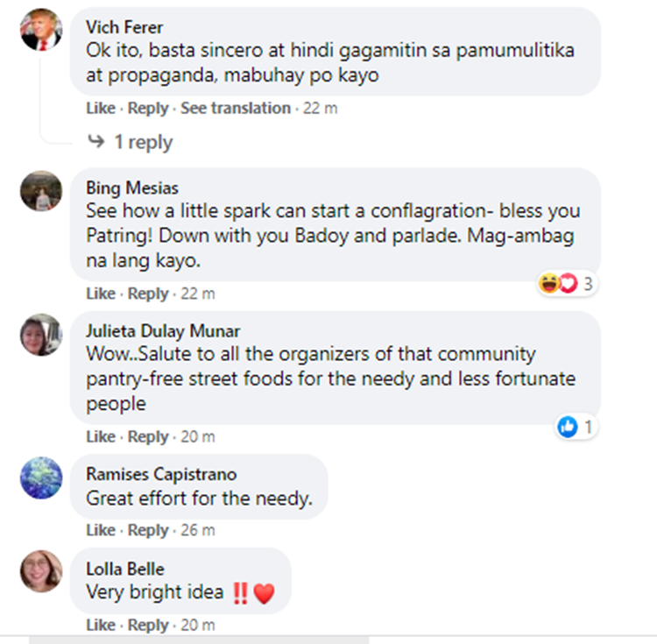Image resolution: width=657 pixels, height=644 pixels.
Task: Expand the 1 reply thread
Action: 143,142
